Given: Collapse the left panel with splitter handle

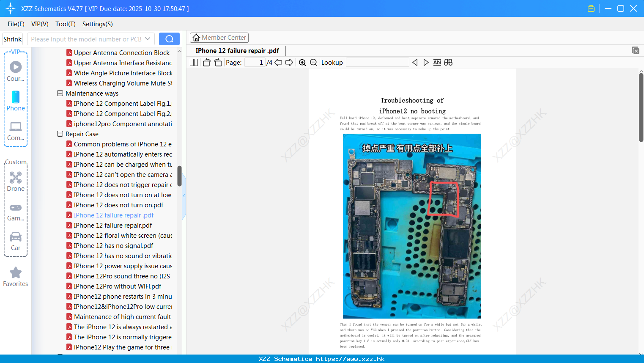Looking at the screenshot, I should 184,195.
